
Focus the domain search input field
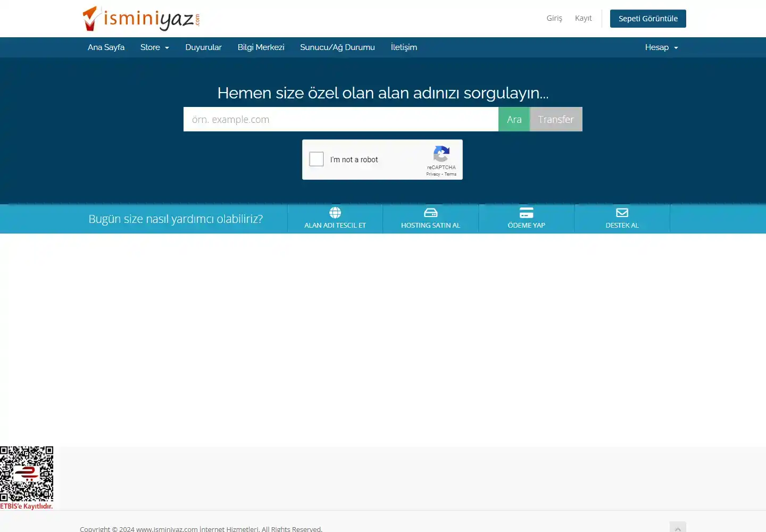coord(341,119)
